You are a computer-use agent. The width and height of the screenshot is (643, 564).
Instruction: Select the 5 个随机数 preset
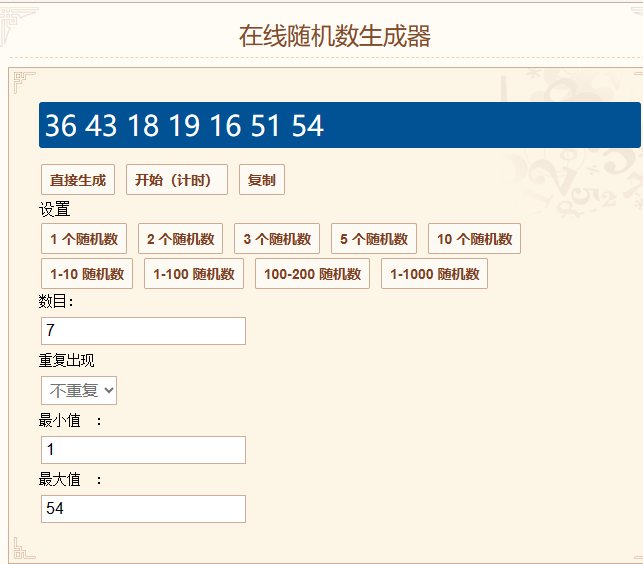coord(374,239)
